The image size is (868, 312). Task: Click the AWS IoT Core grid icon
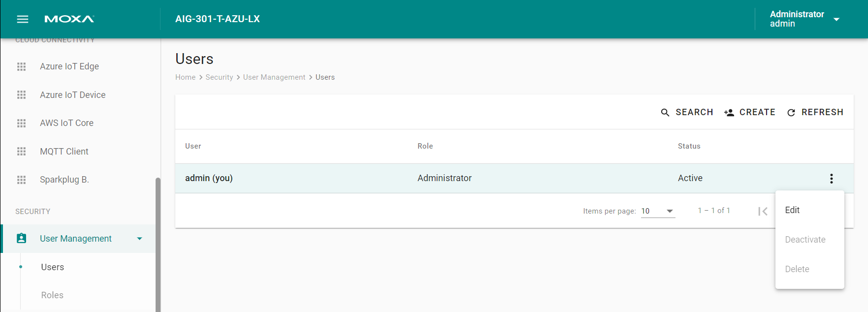click(21, 123)
